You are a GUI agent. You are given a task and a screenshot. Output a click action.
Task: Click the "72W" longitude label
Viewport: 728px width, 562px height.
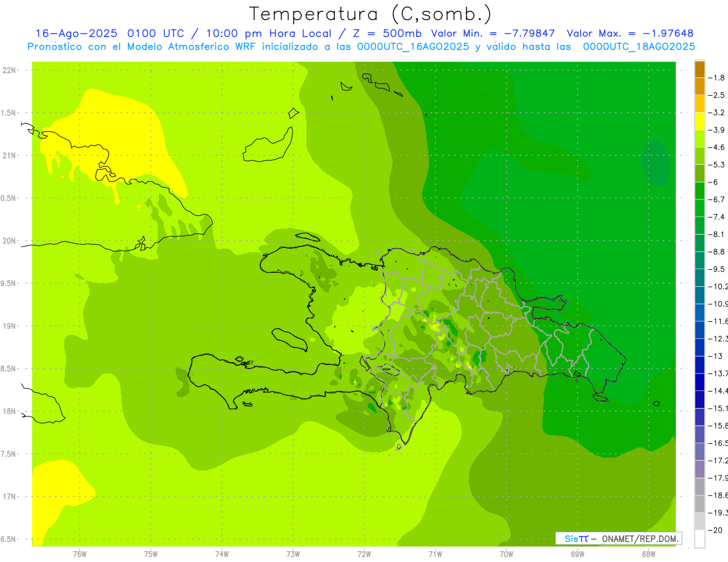[364, 554]
